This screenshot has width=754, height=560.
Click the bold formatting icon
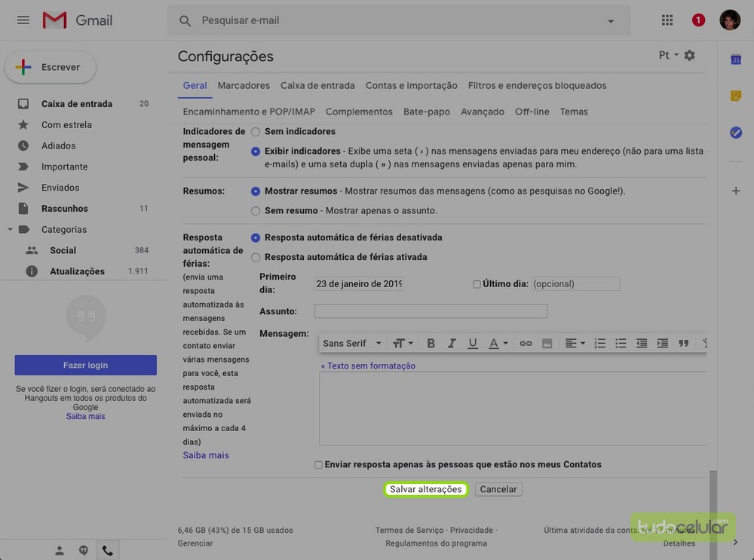[x=431, y=343]
